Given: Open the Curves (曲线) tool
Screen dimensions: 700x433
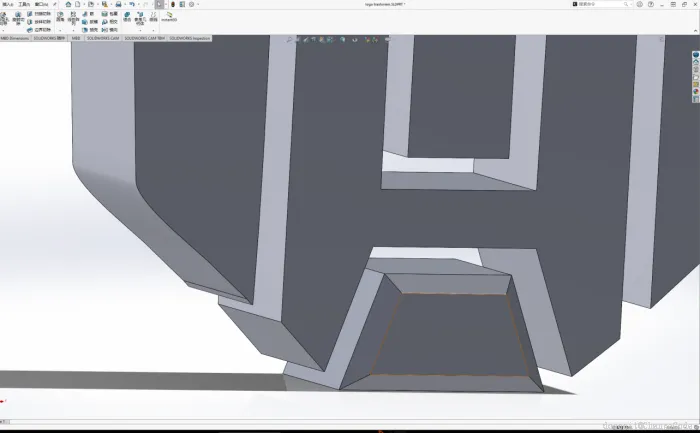Looking at the screenshot, I should (153, 17).
